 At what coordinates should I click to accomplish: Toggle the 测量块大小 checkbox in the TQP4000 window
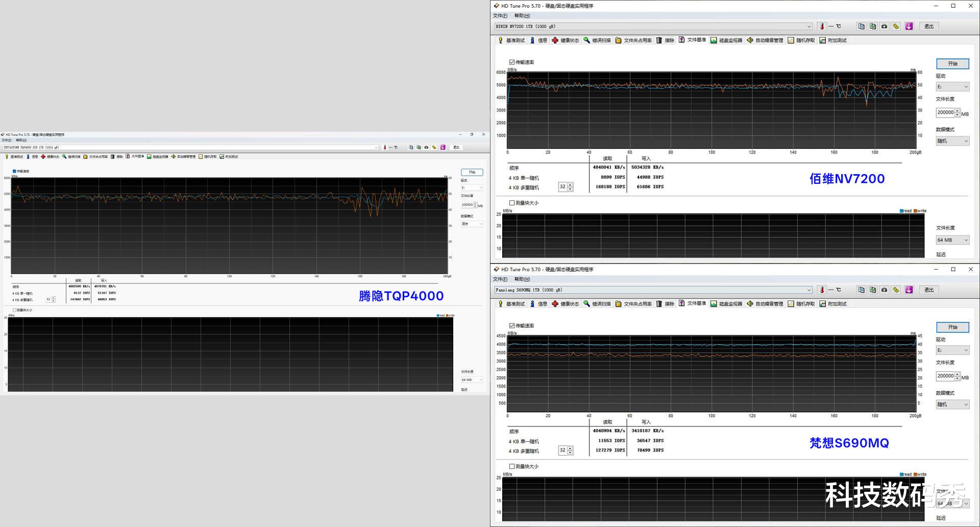(x=14, y=310)
